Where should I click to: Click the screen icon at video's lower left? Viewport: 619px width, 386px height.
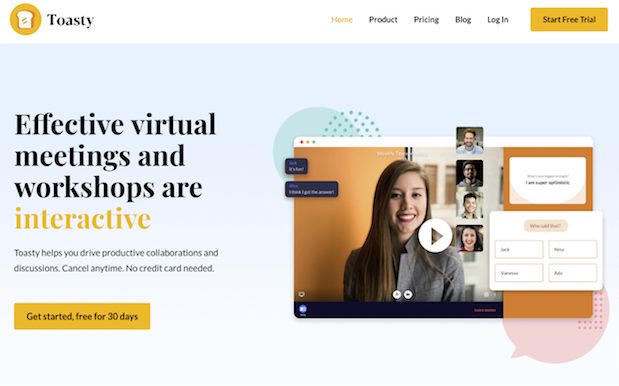coord(302,294)
